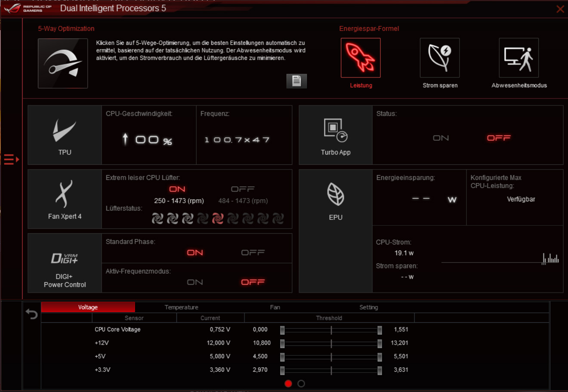Click the +12V upper threshold handle
The width and height of the screenshot is (568, 392).
pyautogui.click(x=380, y=343)
